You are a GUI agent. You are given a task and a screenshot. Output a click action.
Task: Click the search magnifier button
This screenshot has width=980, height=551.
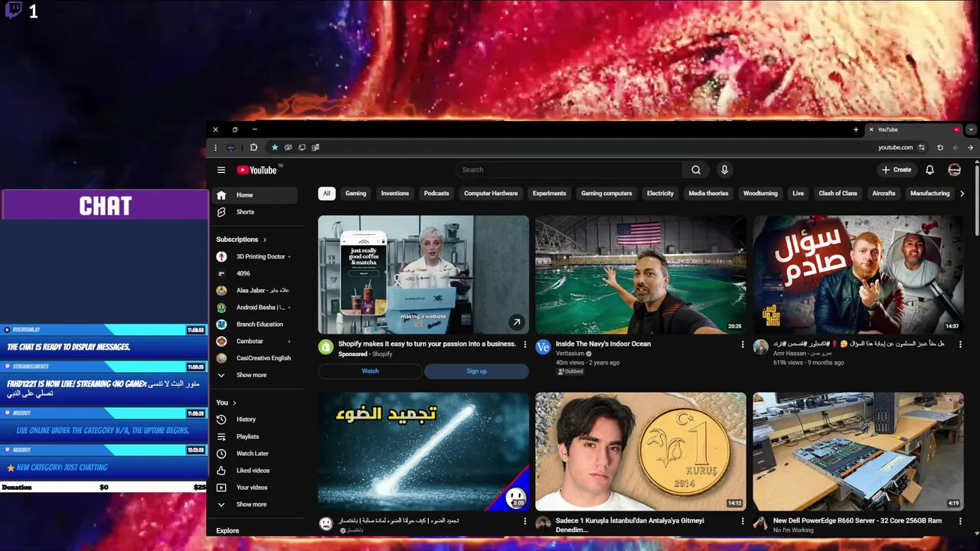tap(696, 170)
